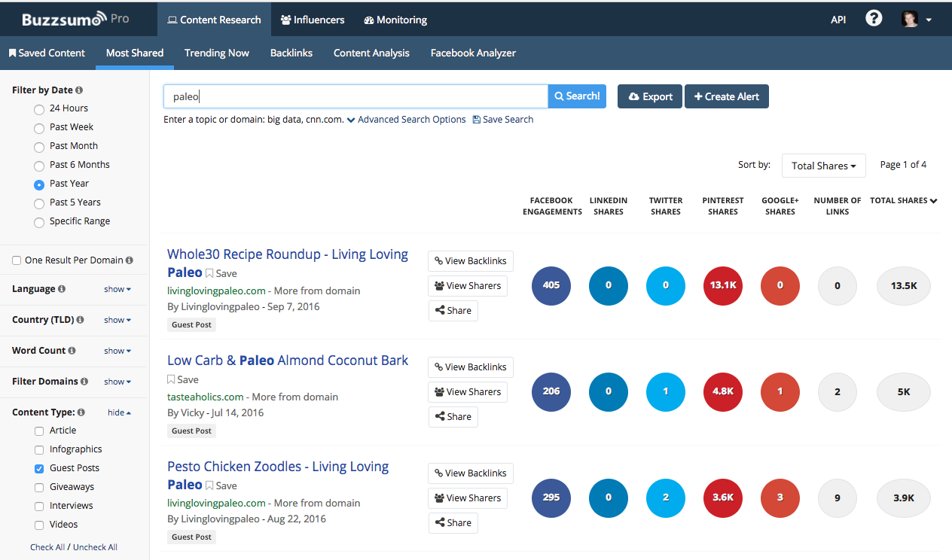This screenshot has width=952, height=560.
Task: Check the Giveaways content type
Action: click(x=39, y=488)
